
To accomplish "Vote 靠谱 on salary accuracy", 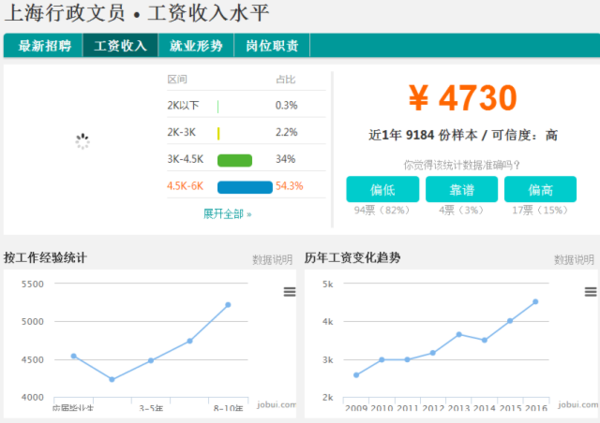I will (x=461, y=189).
